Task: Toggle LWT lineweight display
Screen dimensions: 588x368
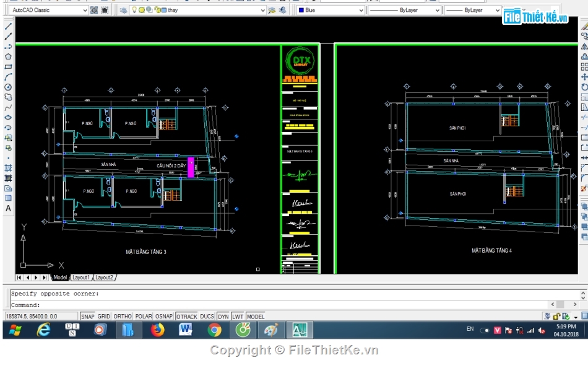Action: click(x=238, y=317)
